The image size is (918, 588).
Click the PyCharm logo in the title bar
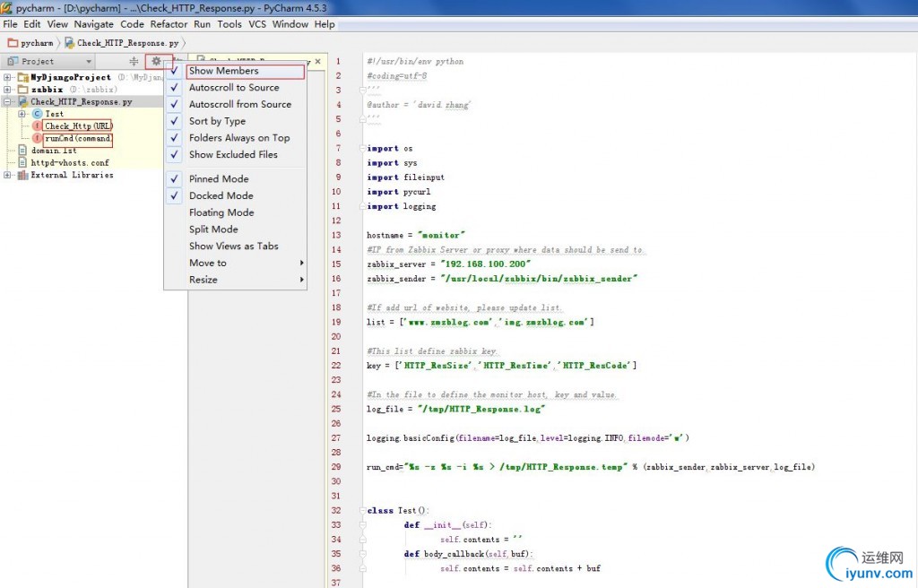[6, 7]
